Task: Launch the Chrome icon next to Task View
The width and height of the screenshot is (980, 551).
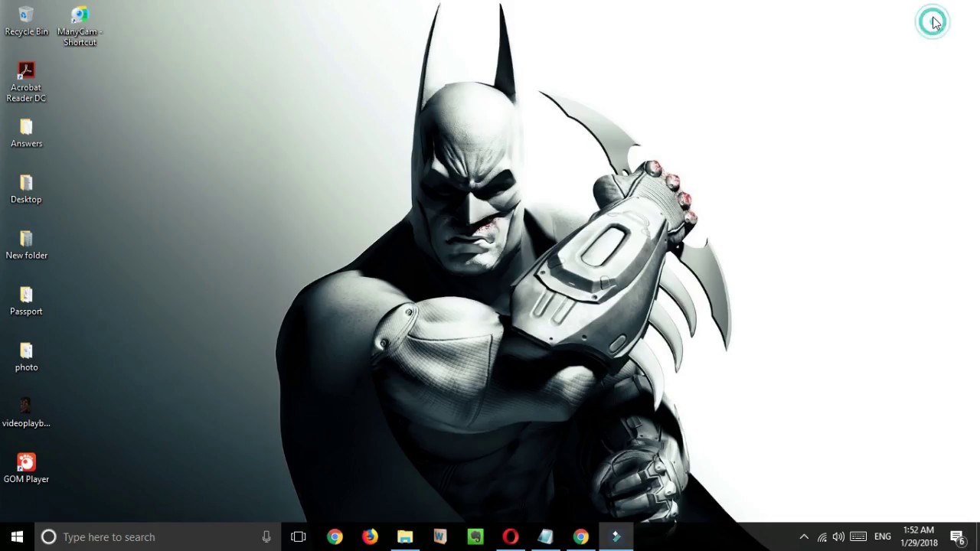Action: (335, 536)
